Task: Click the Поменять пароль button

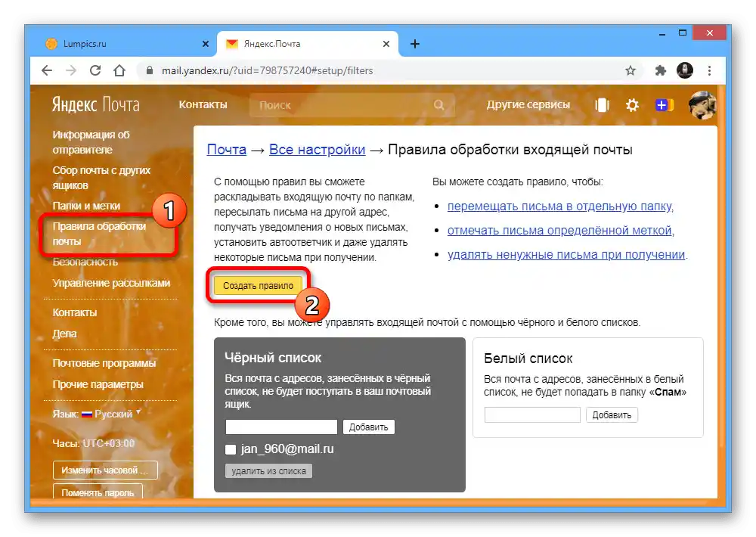Action: pos(98,491)
